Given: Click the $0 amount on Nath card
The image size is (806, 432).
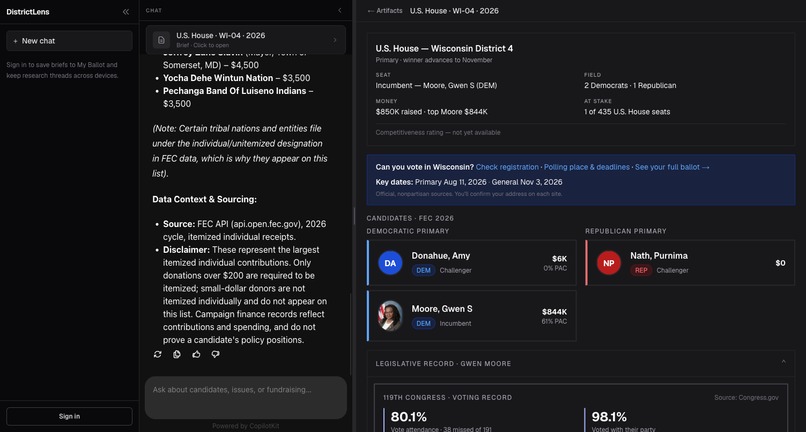Looking at the screenshot, I should point(780,263).
